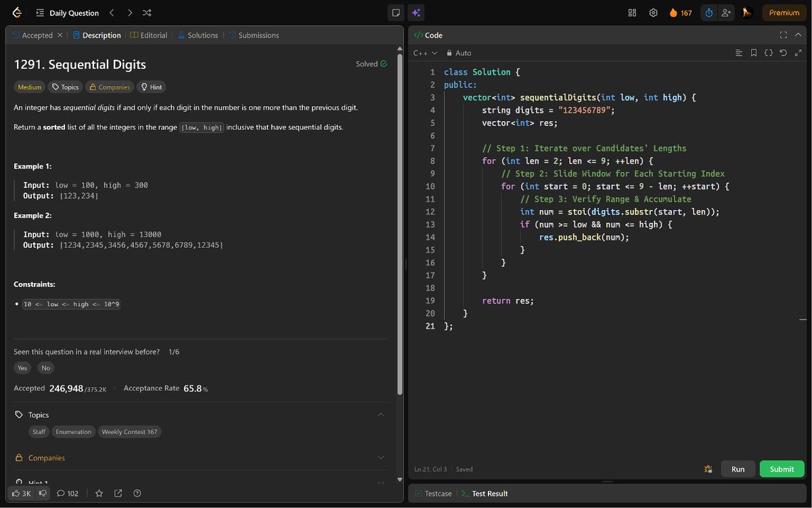Click the bookmark code icon
The width and height of the screenshot is (812, 508).
coord(754,53)
